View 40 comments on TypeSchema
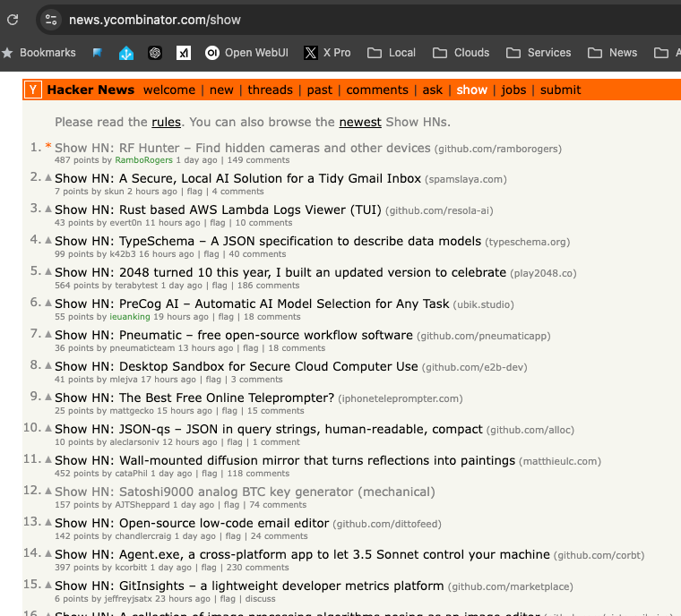Viewport: 681px width, 616px height. (257, 254)
